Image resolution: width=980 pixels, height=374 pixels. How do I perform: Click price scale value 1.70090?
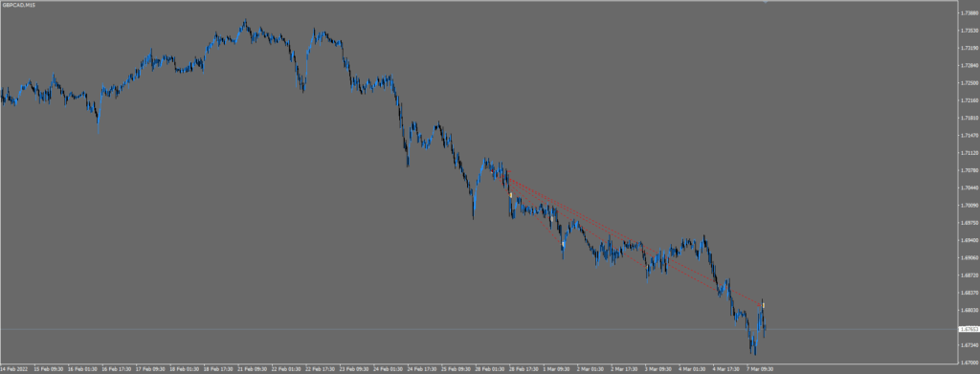pos(970,205)
